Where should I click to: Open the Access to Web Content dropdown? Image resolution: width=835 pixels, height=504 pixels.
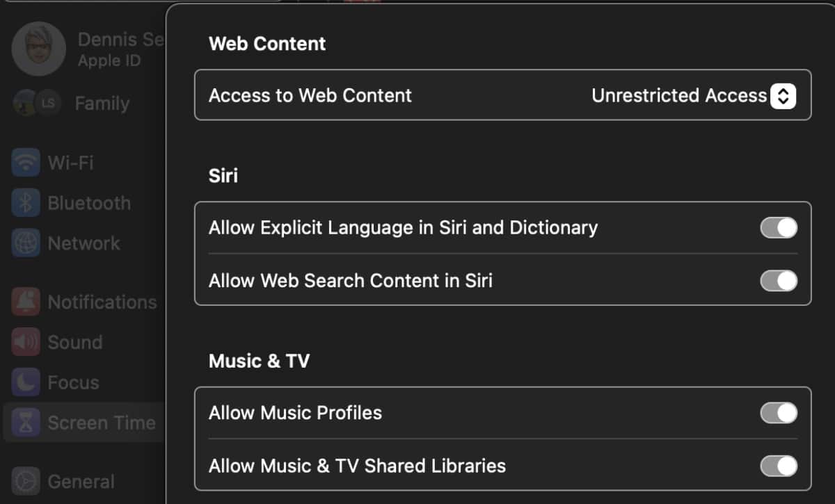coord(782,96)
